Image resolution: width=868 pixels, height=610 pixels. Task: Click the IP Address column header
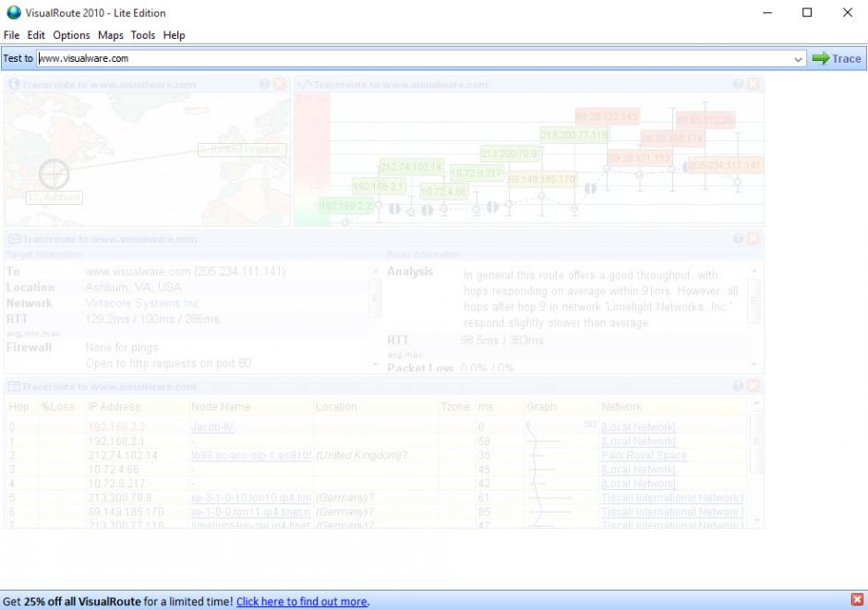point(114,407)
